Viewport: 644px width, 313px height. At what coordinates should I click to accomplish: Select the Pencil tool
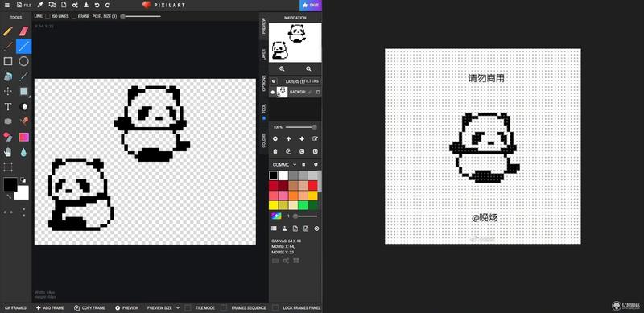tap(8, 31)
